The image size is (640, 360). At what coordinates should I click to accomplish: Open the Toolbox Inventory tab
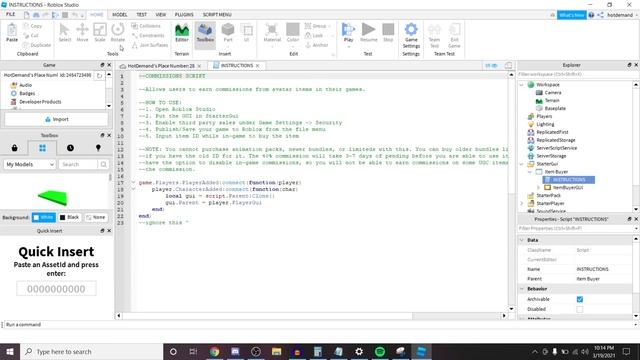tap(15, 148)
